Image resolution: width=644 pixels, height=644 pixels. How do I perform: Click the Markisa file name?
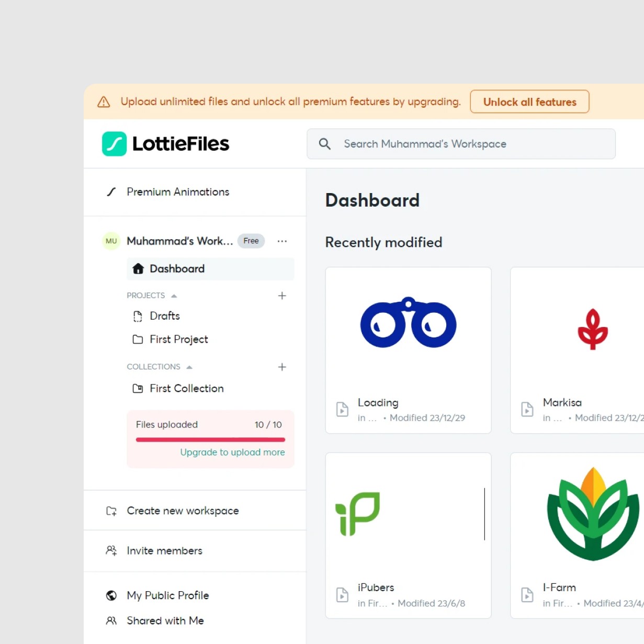pyautogui.click(x=562, y=403)
